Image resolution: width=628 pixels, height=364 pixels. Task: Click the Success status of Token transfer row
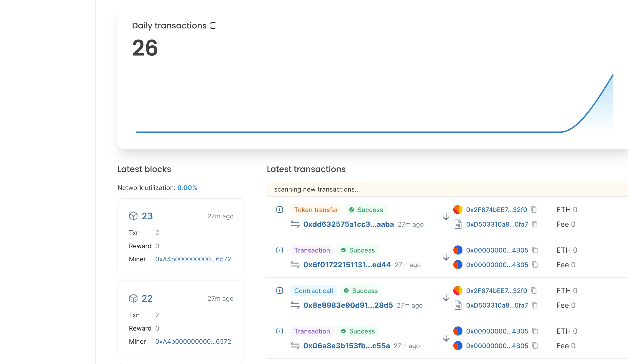[x=366, y=210]
